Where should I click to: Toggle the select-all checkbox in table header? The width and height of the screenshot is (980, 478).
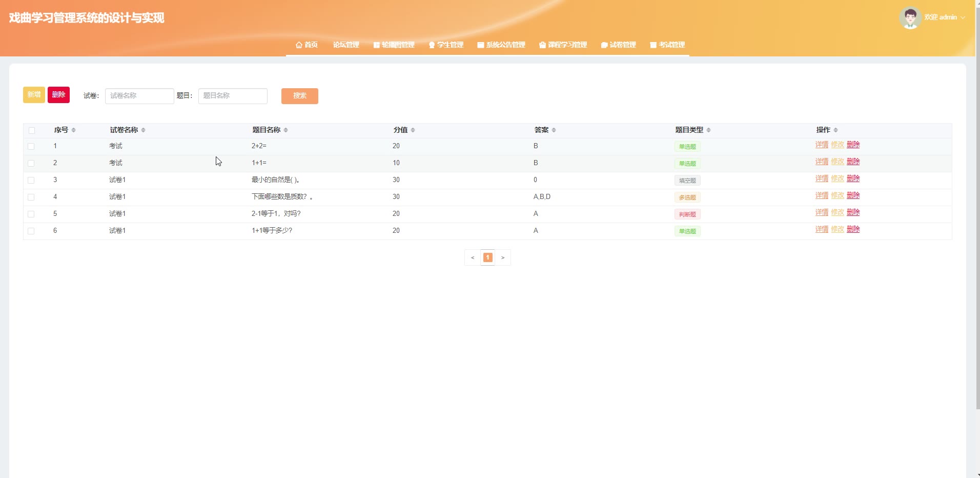[32, 130]
